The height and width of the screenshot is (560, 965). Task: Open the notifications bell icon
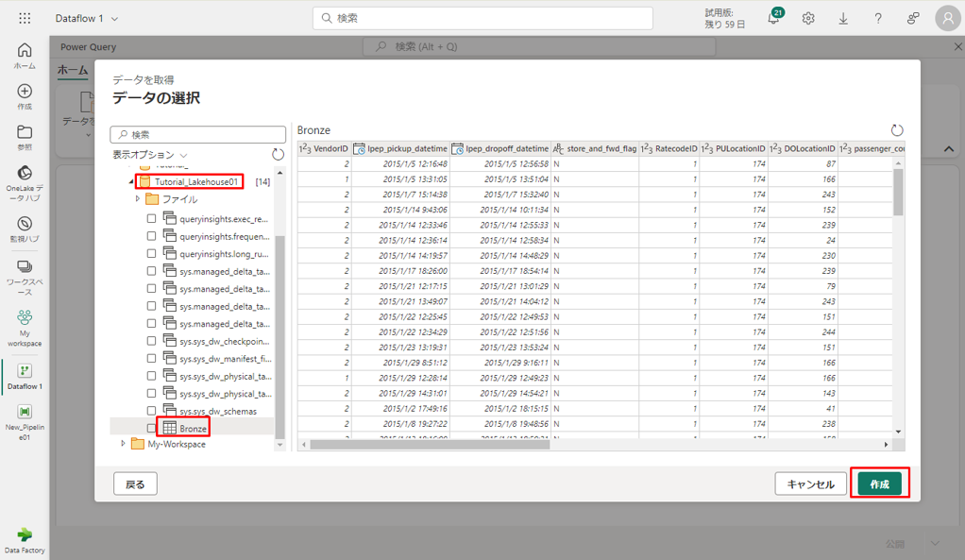pos(773,19)
